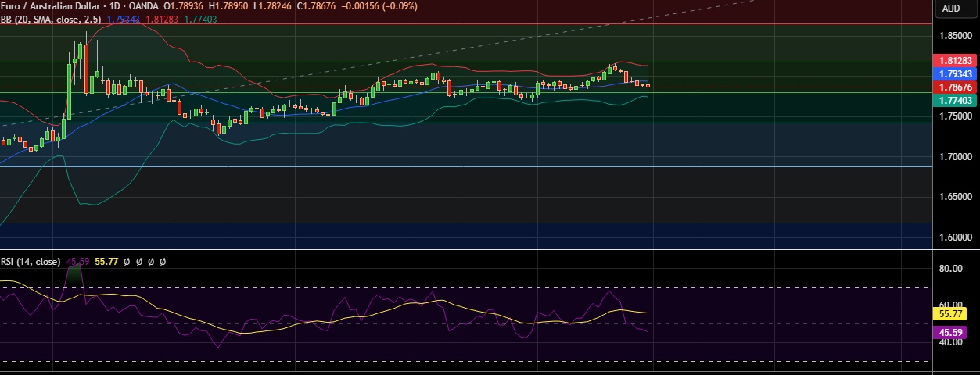Screen dimensions: 980x375
Task: Open the AUD currency selector
Action: coord(950,9)
